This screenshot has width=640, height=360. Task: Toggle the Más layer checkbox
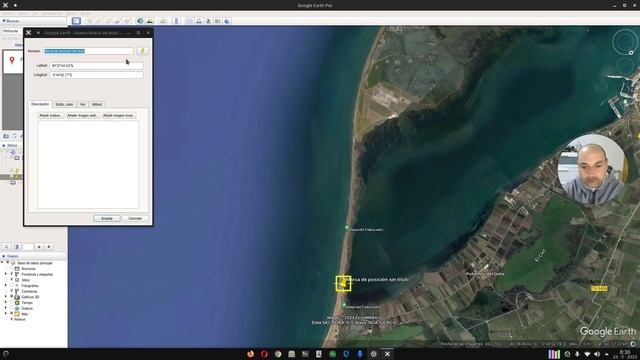(x=11, y=313)
